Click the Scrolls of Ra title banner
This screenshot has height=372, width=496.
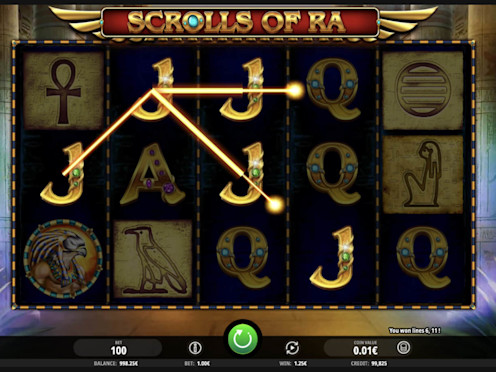point(240,22)
